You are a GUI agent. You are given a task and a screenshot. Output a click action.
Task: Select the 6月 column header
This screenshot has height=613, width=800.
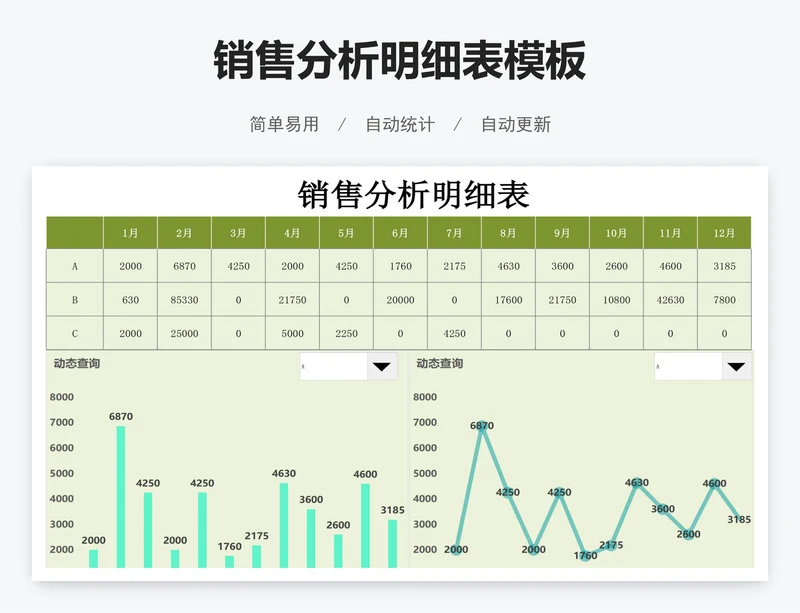pos(401,233)
